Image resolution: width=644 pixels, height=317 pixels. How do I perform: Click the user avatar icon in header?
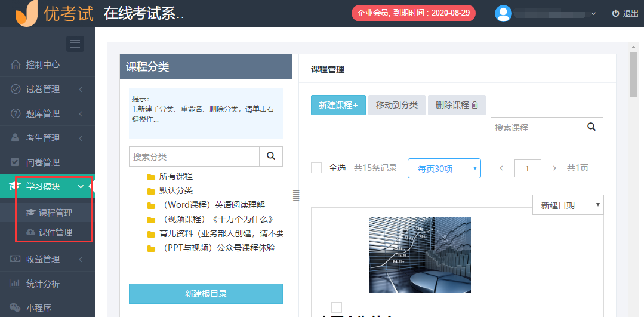[x=503, y=13]
